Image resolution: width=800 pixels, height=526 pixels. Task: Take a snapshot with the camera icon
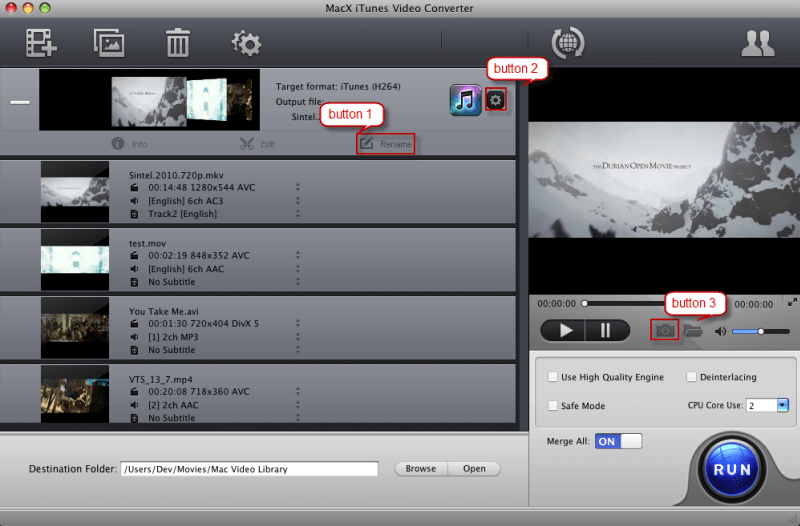point(665,331)
